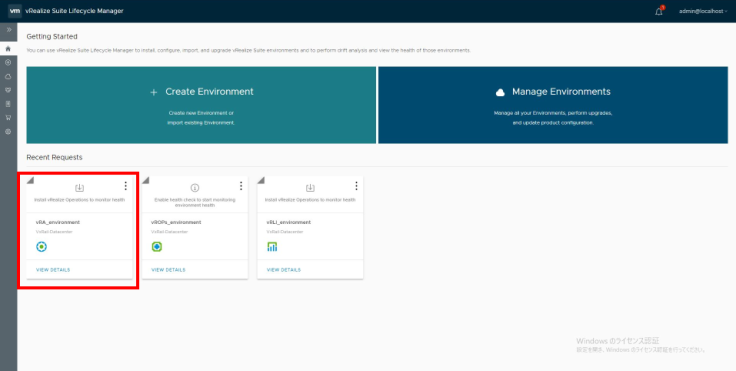Open the requests document sidebar icon
This screenshot has width=736, height=371.
[x=8, y=104]
